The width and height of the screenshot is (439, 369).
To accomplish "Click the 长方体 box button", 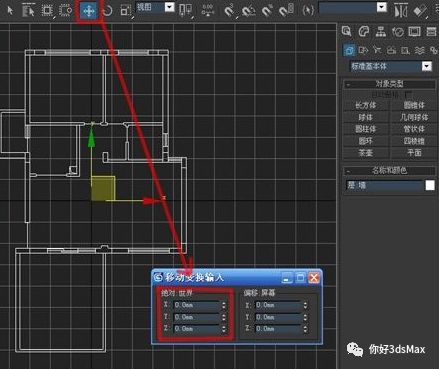I will point(366,106).
